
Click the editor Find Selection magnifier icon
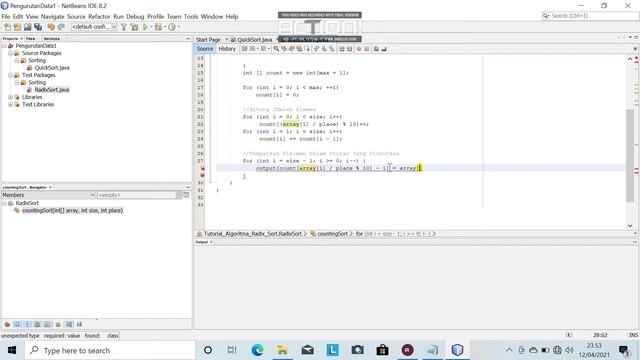pyautogui.click(x=276, y=49)
